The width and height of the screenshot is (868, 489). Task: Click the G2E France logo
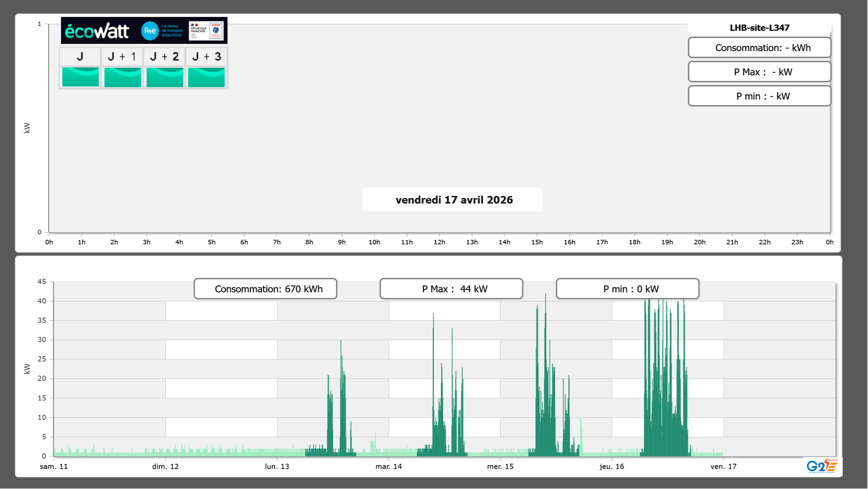(x=822, y=466)
